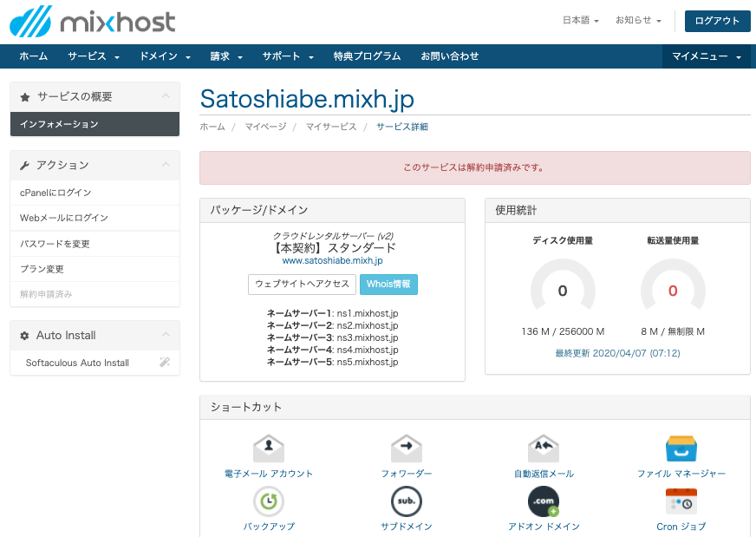
Task: Go to ホーム in the navigation bar
Action: (33, 56)
